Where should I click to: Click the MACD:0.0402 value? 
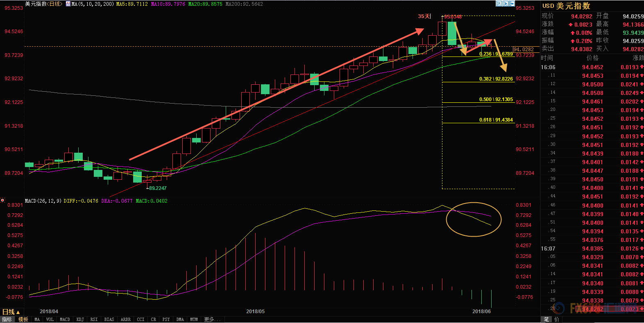(152, 201)
